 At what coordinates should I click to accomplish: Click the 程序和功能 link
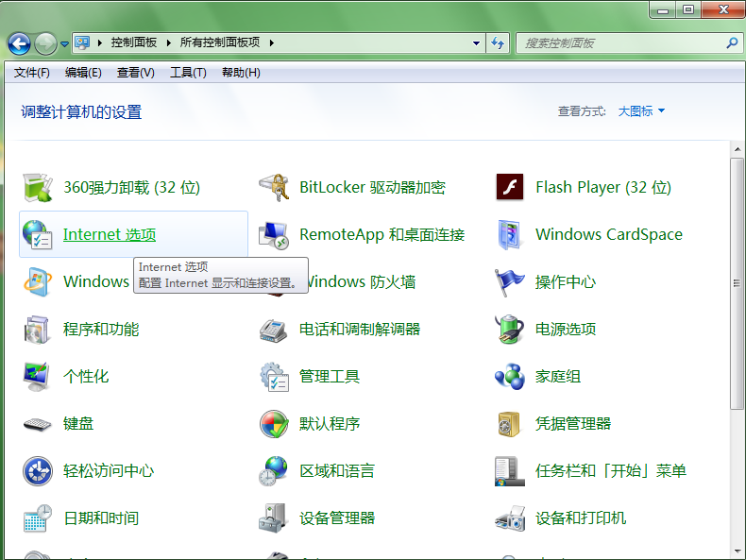pyautogui.click(x=101, y=329)
